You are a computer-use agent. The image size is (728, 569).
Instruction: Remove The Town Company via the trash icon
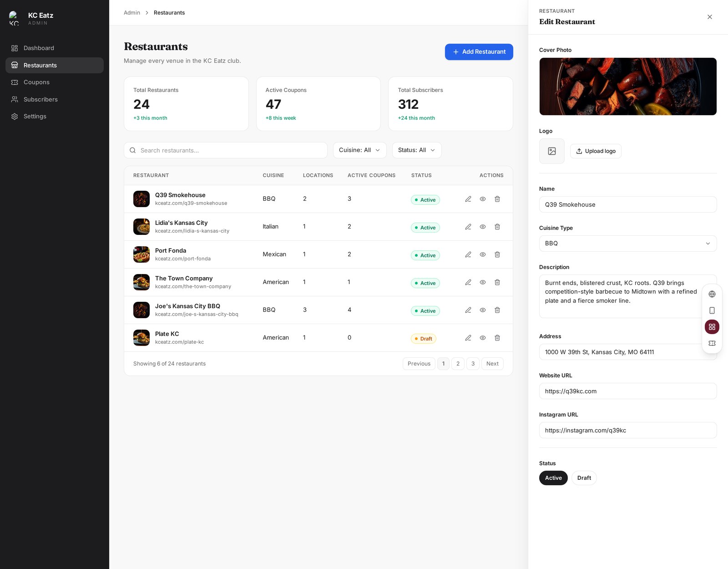point(497,282)
